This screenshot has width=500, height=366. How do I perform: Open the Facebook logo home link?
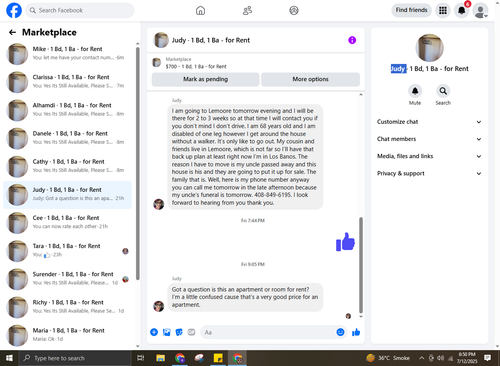14,10
